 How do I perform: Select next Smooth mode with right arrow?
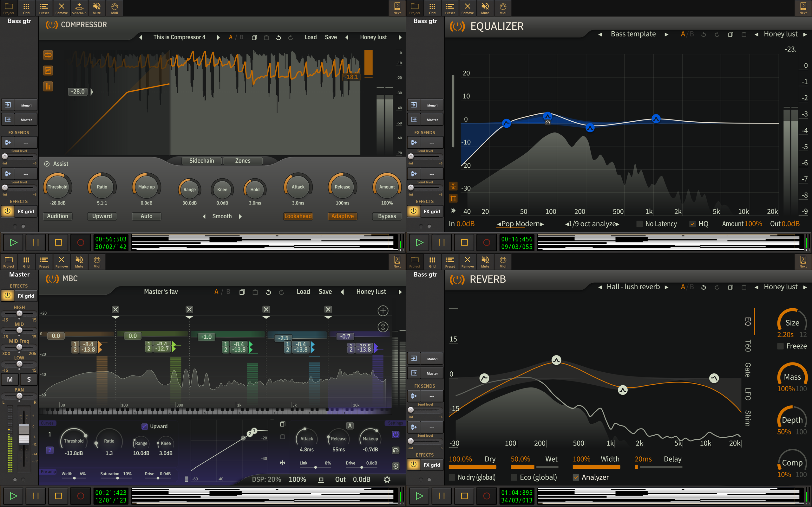point(240,217)
